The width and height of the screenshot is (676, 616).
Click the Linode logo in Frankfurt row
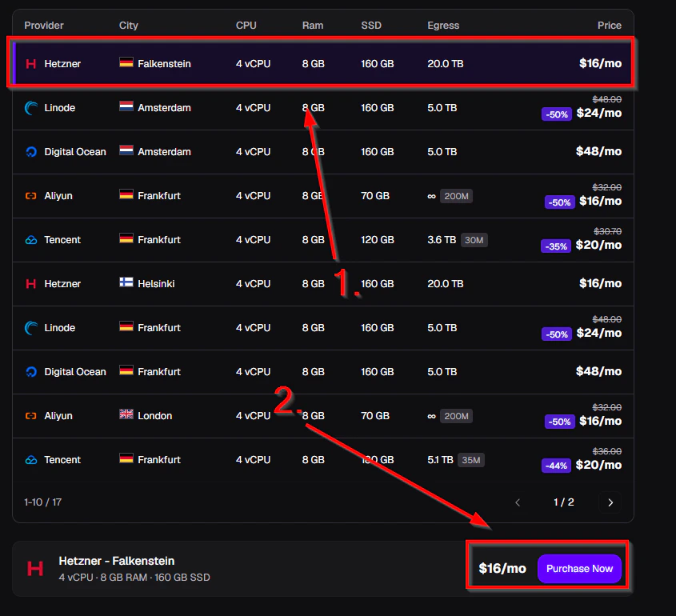[31, 328]
